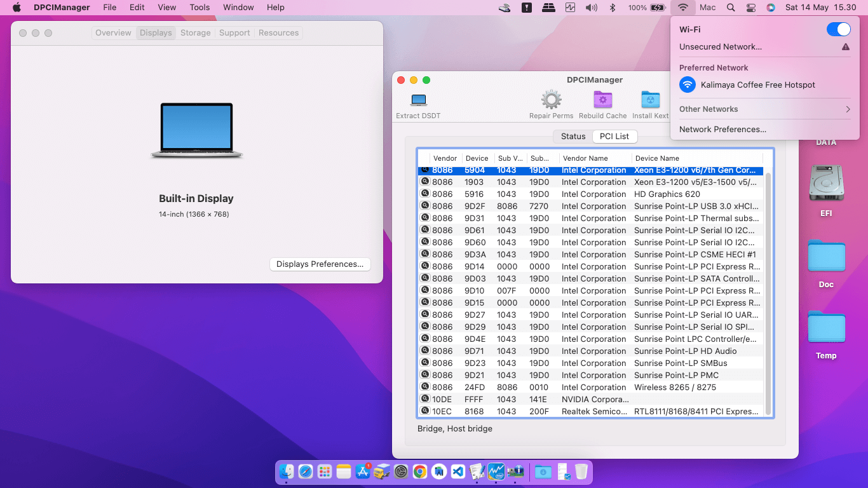Launch Visual Studio Code from the Dock

coord(458,471)
